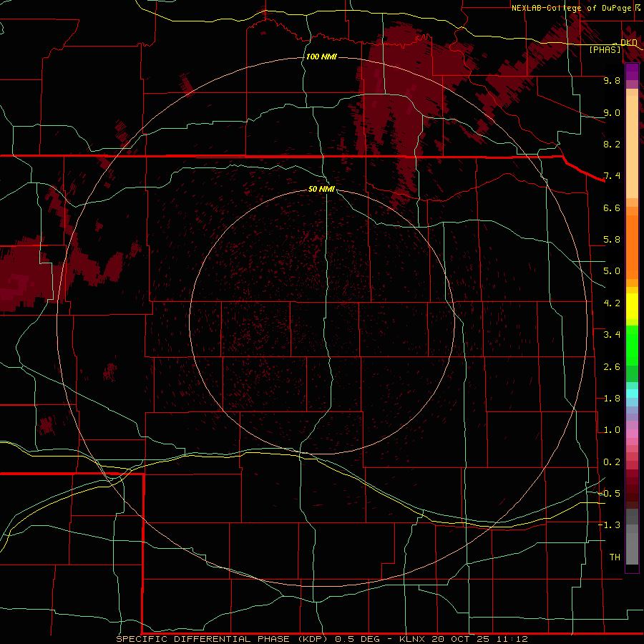
Task: Click the 5.8 scale value
Action: coord(612,240)
